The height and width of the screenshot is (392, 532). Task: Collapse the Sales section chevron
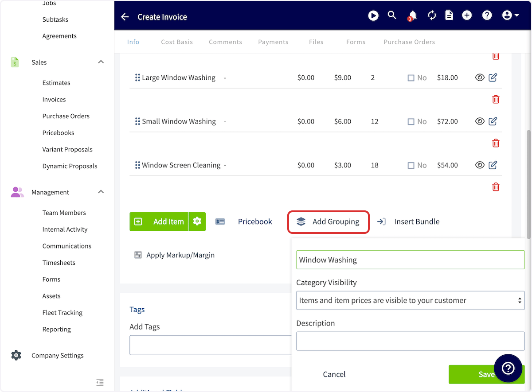pyautogui.click(x=101, y=62)
